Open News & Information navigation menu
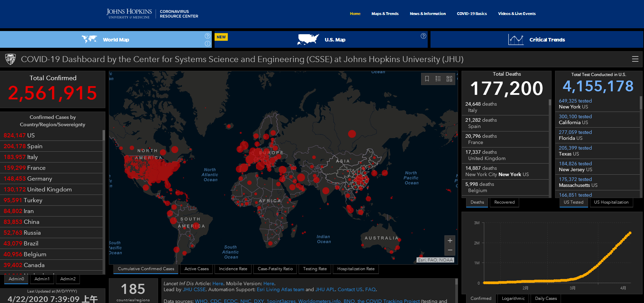644x303 pixels. click(428, 14)
